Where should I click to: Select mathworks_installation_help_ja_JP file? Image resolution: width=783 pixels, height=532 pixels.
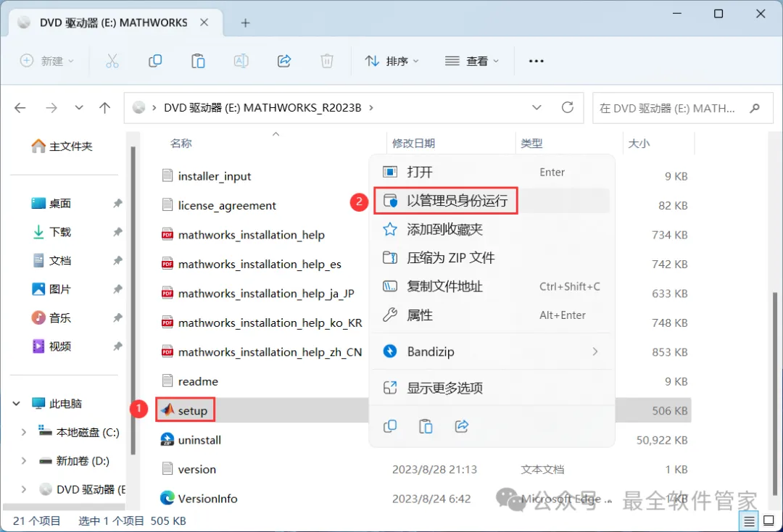tap(257, 294)
